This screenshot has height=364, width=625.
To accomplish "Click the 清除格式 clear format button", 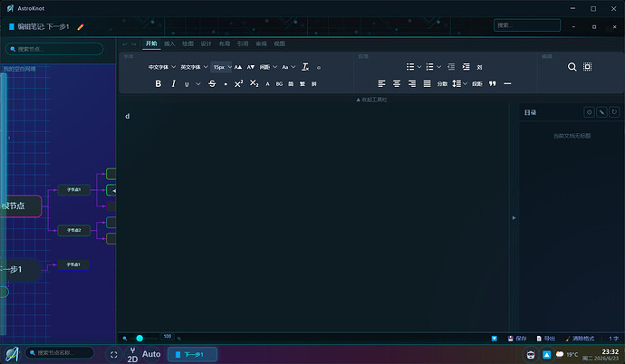I will pyautogui.click(x=580, y=339).
